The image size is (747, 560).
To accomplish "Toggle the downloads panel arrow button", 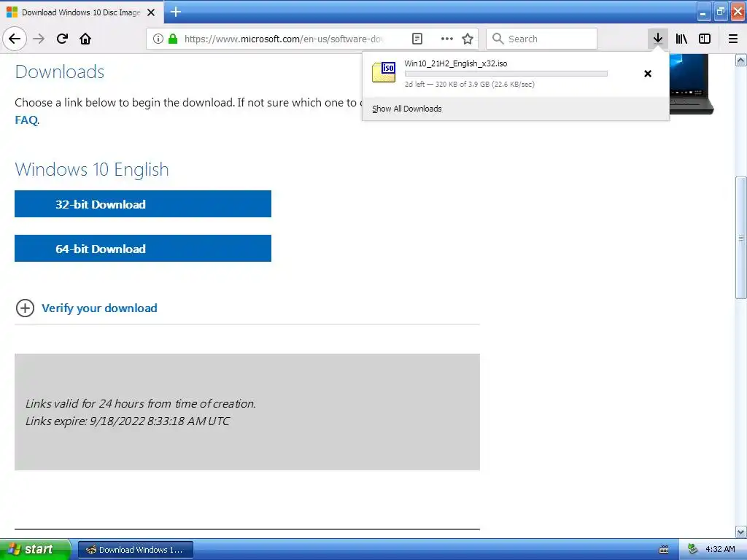I will coord(657,39).
